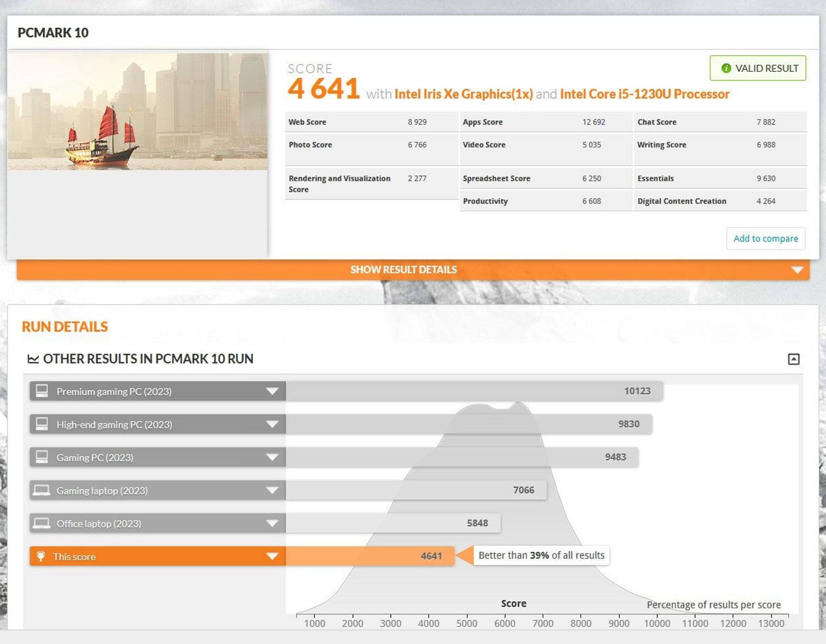Click the Valid Result badge

(758, 68)
